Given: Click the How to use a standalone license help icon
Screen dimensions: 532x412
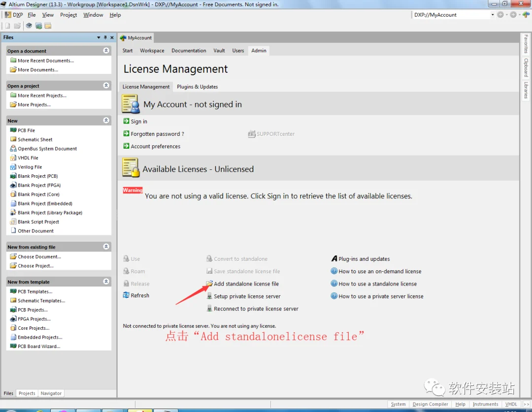Looking at the screenshot, I should click(334, 284).
